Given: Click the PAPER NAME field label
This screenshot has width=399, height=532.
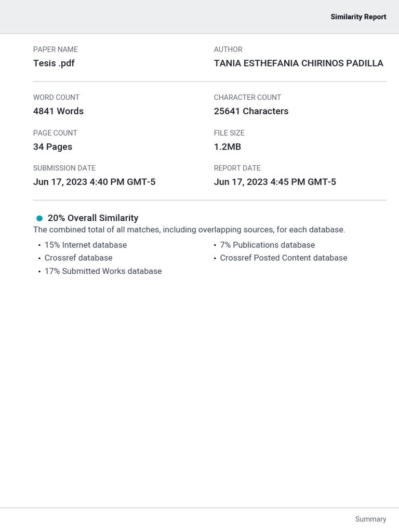Looking at the screenshot, I should point(56,49).
